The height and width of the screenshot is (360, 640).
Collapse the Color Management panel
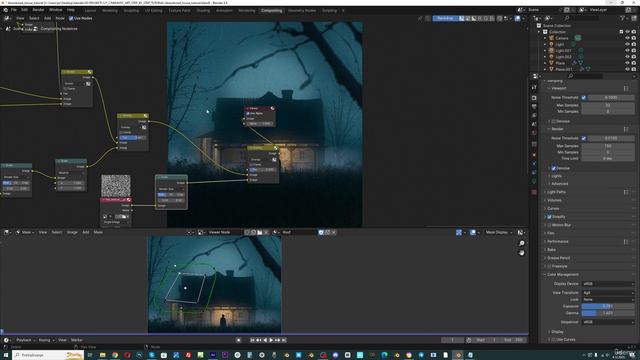pyautogui.click(x=562, y=275)
